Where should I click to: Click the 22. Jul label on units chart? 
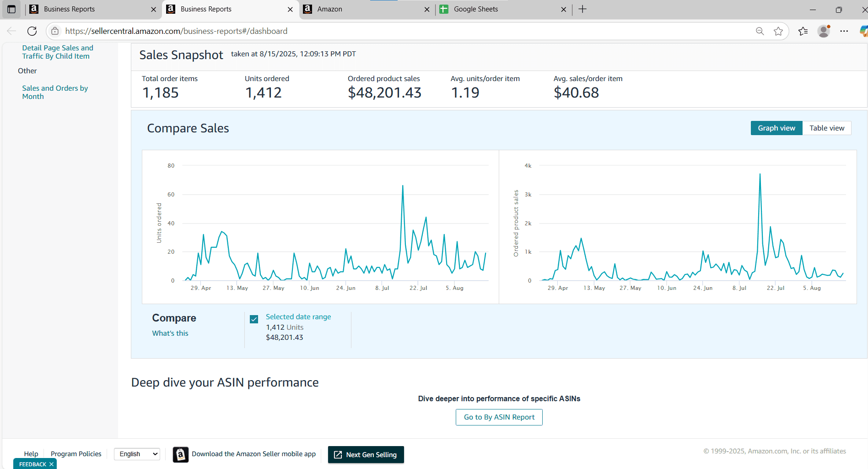418,288
